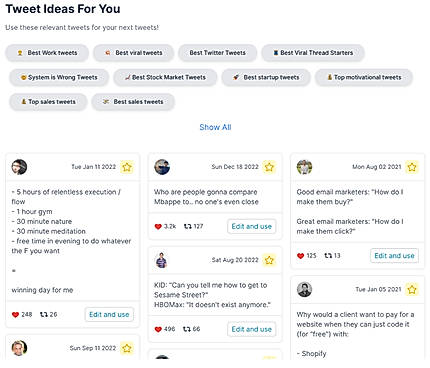The width and height of the screenshot is (430, 368).
Task: Expand categories with Show All
Action: pyautogui.click(x=215, y=127)
